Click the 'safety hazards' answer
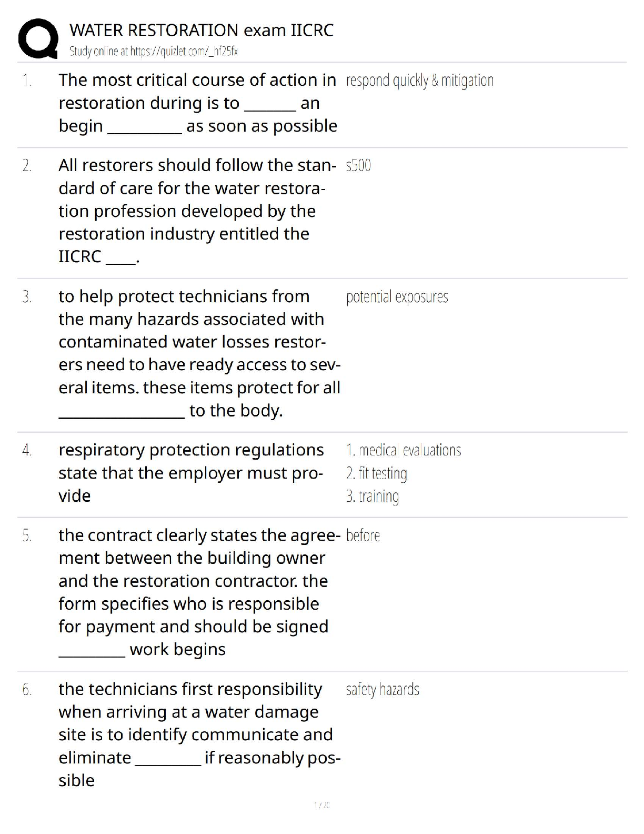 click(383, 690)
